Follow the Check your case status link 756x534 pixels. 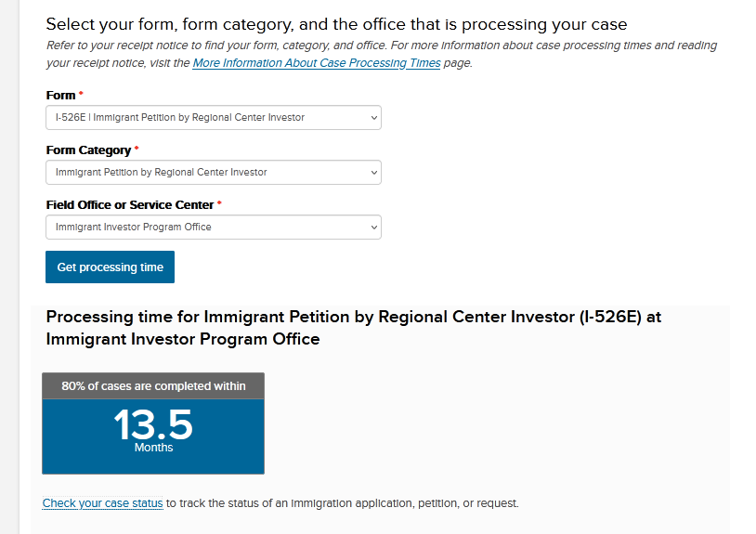point(102,503)
